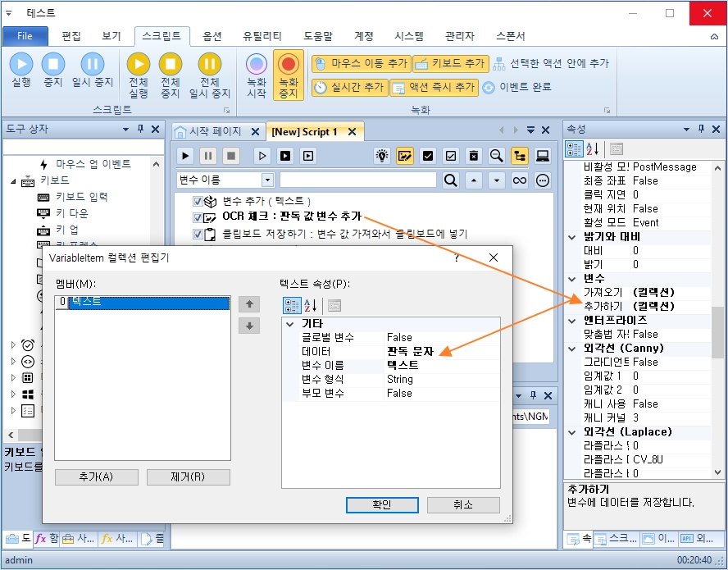This screenshot has height=570, width=728.
Task: Collapse the 외곽선 (Canny) group
Action: [x=572, y=349]
